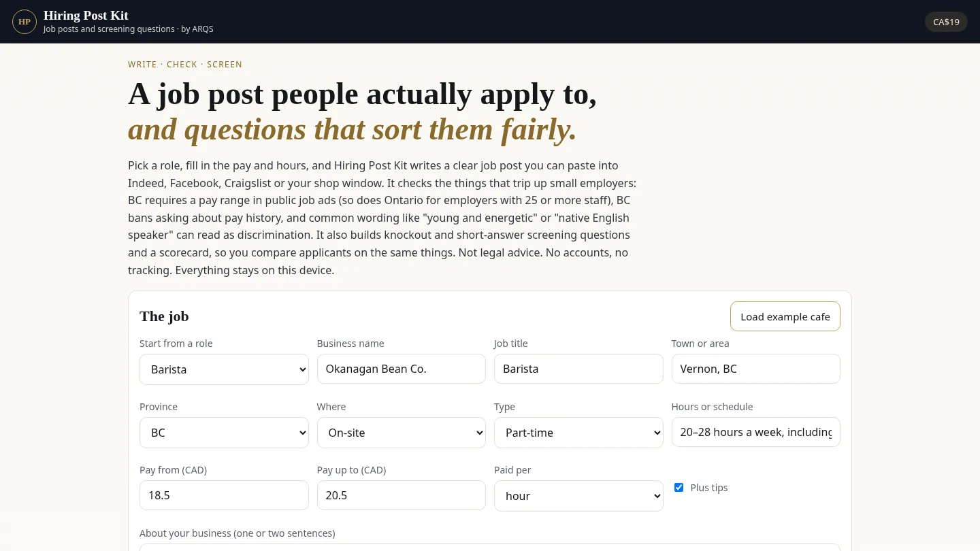
Task: Load the example cafe data
Action: click(785, 316)
